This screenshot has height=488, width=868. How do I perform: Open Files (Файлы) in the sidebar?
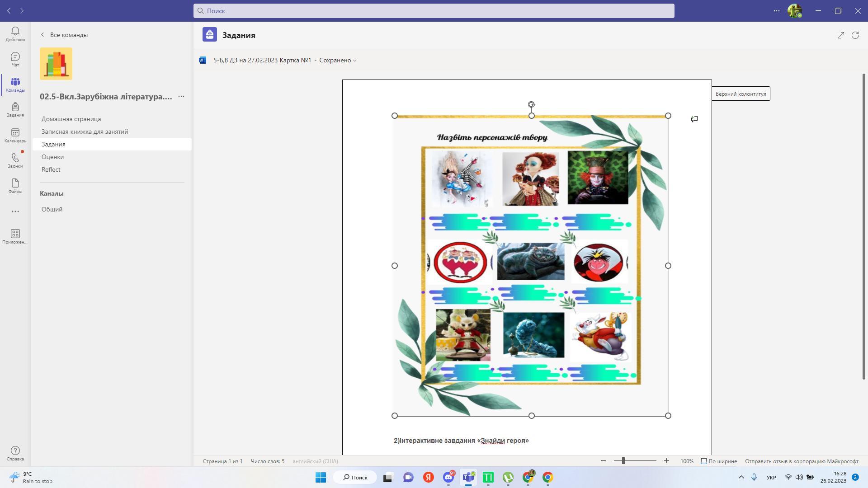pyautogui.click(x=15, y=186)
